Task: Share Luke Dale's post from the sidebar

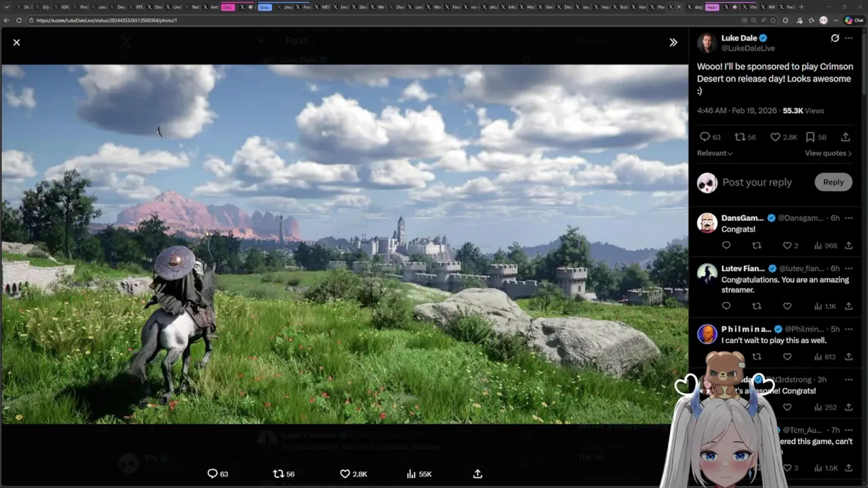Action: click(846, 137)
